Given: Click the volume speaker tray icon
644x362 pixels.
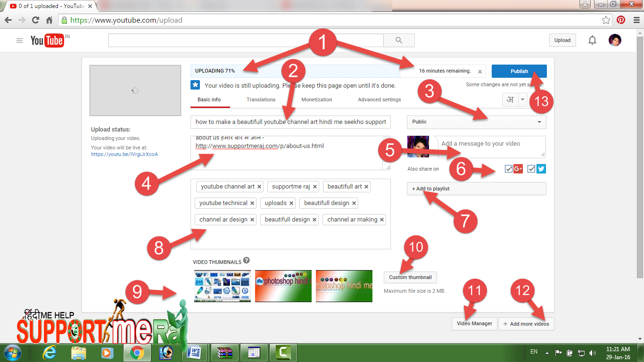Looking at the screenshot, I should [x=592, y=353].
